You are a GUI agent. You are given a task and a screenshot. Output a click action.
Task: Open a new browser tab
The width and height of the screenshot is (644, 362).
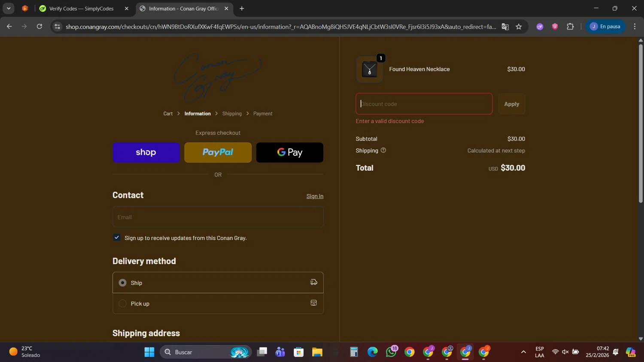click(242, 9)
